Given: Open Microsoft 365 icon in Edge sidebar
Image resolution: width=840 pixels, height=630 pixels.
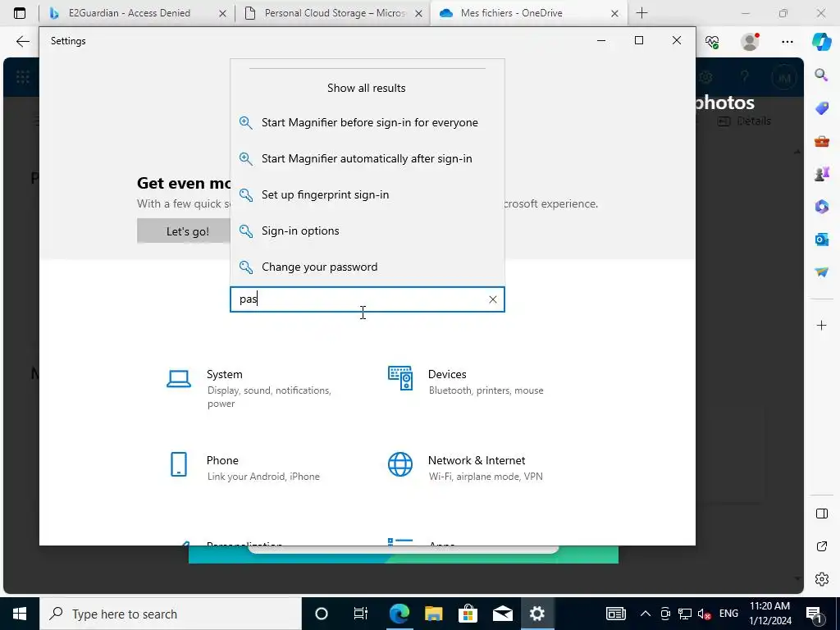Looking at the screenshot, I should coord(821,206).
